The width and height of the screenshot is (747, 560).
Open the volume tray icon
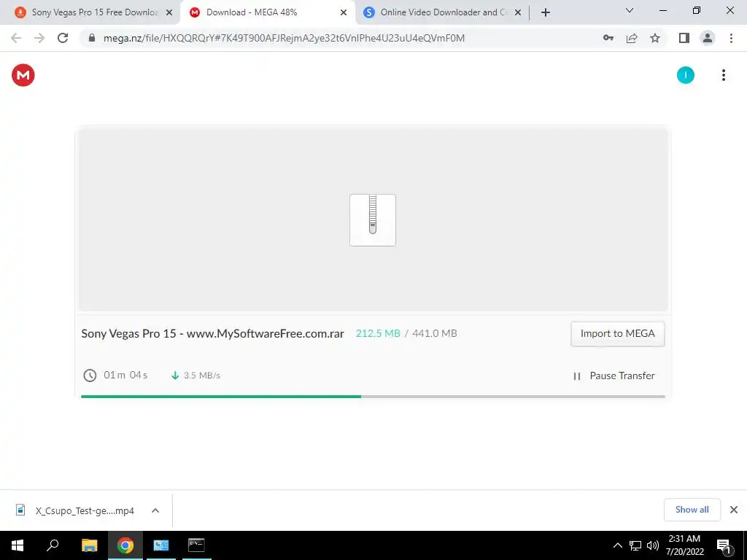653,545
